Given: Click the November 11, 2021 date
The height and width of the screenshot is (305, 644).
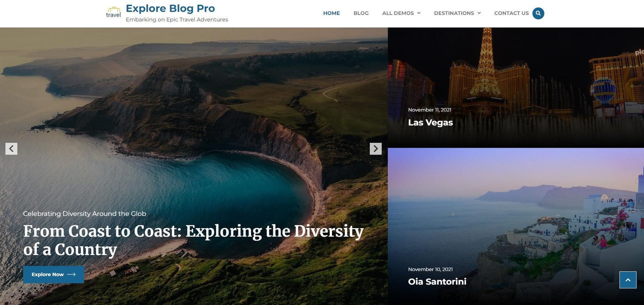Looking at the screenshot, I should (x=429, y=110).
